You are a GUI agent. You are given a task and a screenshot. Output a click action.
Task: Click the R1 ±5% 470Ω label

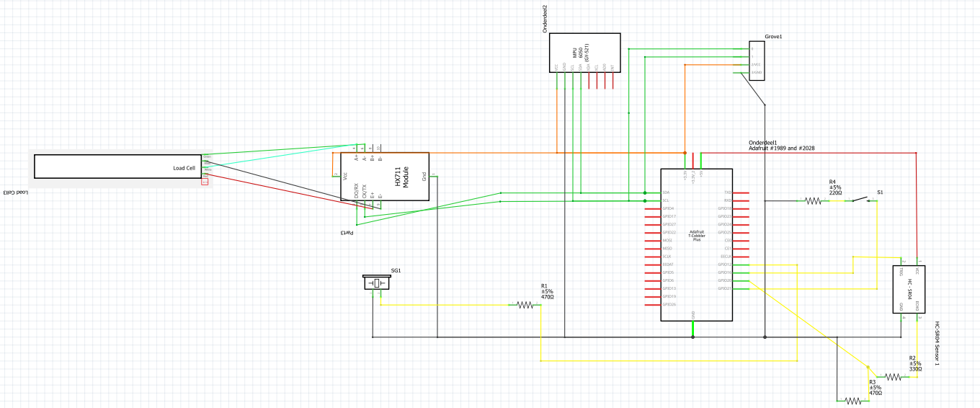(548, 291)
